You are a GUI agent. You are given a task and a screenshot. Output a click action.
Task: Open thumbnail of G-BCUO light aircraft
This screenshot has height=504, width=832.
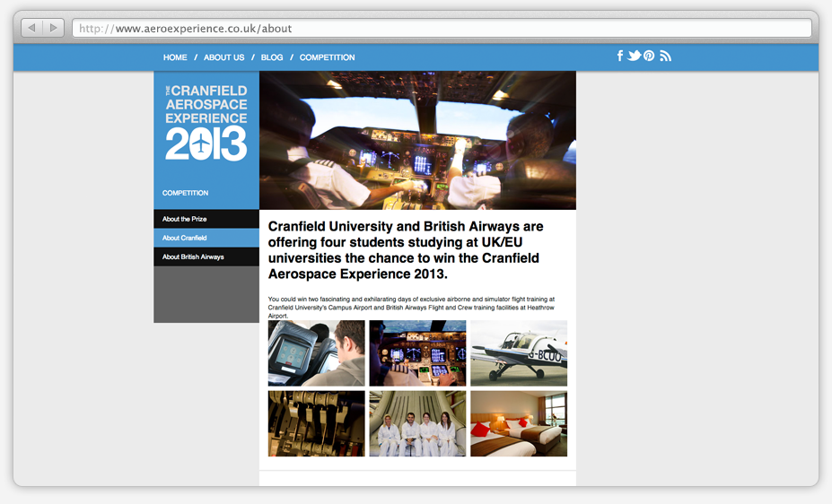click(x=519, y=353)
